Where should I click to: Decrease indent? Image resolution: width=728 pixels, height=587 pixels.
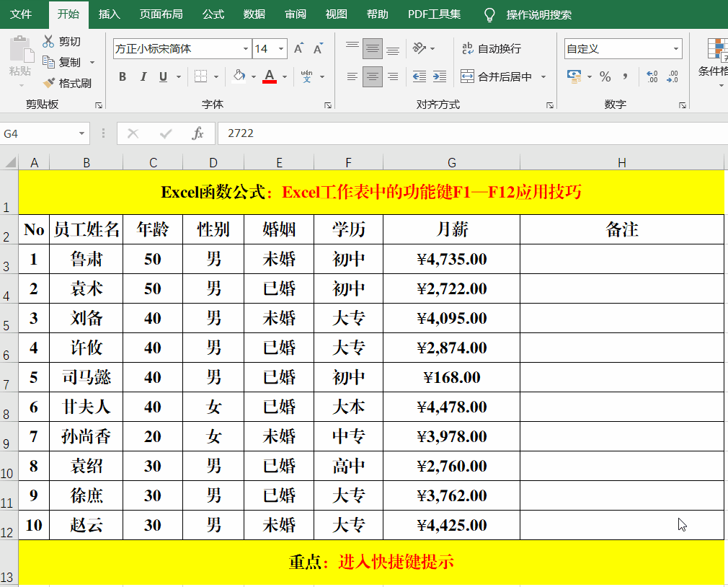point(420,76)
